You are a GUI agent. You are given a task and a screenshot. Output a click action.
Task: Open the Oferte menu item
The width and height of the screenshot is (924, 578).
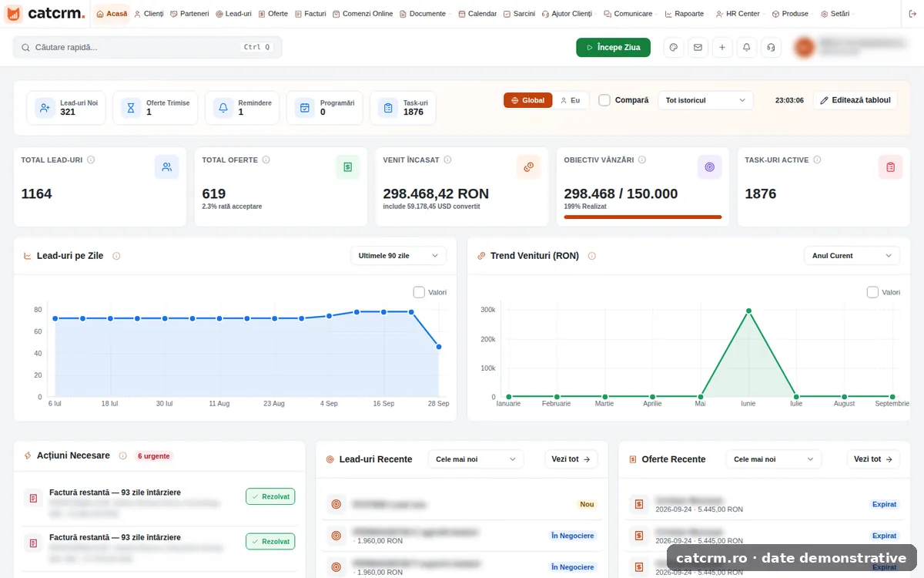(273, 14)
